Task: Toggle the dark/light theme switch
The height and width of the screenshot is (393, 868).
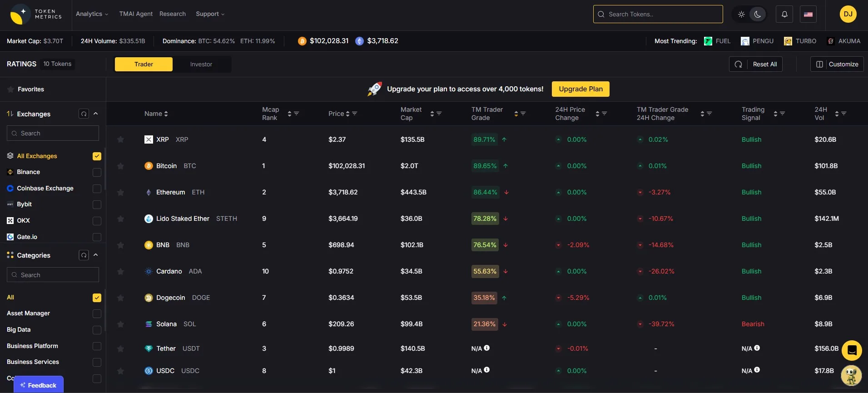Action: tap(749, 14)
